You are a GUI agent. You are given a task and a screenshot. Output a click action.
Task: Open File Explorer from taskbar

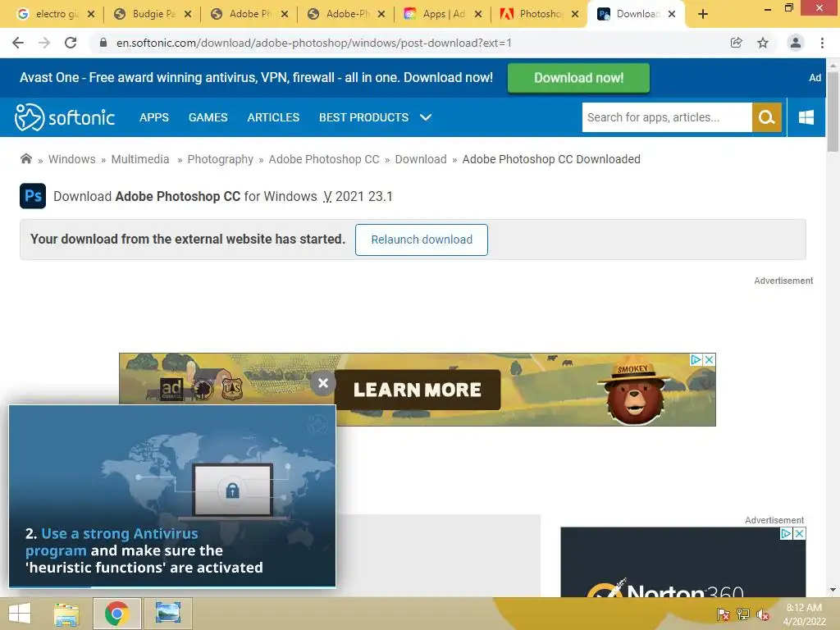[66, 614]
